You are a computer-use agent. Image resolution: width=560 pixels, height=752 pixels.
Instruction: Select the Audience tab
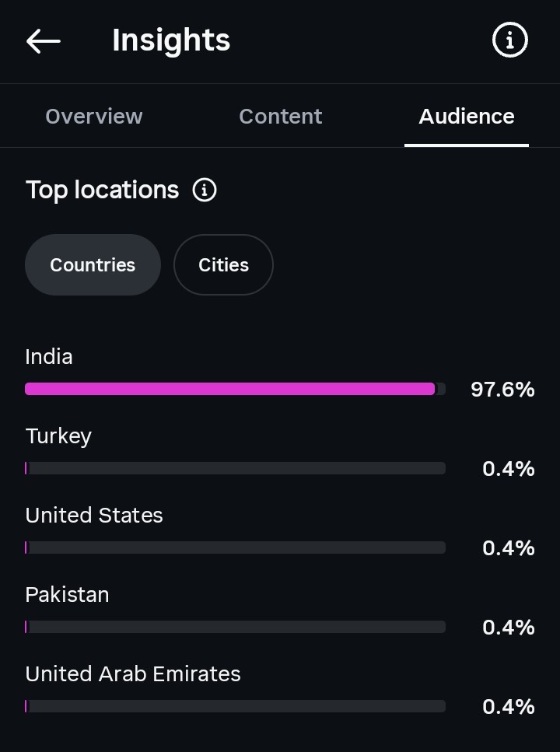467,116
